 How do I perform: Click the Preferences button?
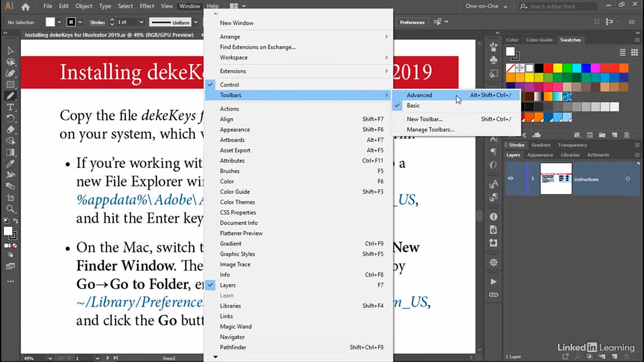click(x=412, y=22)
